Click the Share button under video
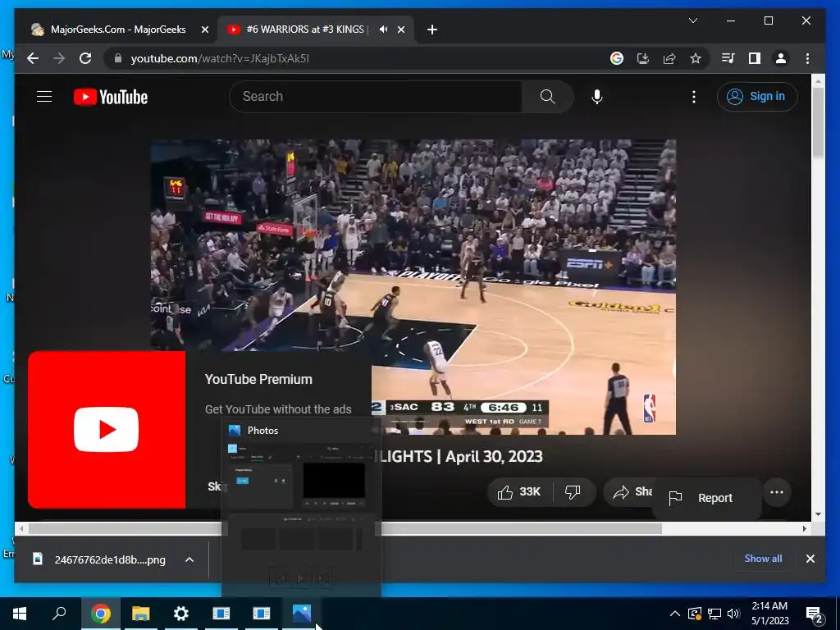Viewport: 840px width, 630px height. [628, 492]
